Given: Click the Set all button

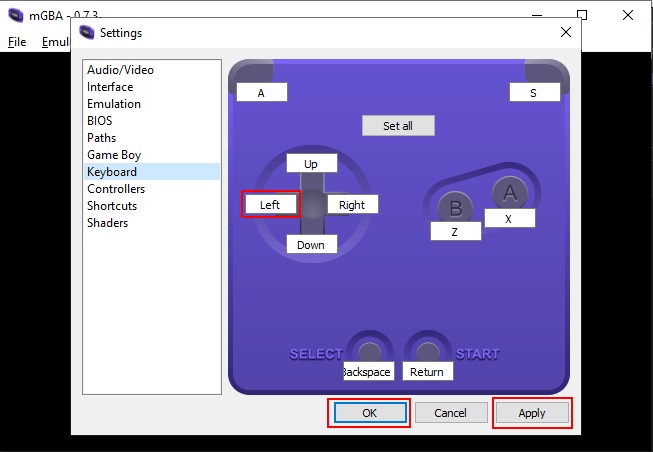Looking at the screenshot, I should coord(398,125).
